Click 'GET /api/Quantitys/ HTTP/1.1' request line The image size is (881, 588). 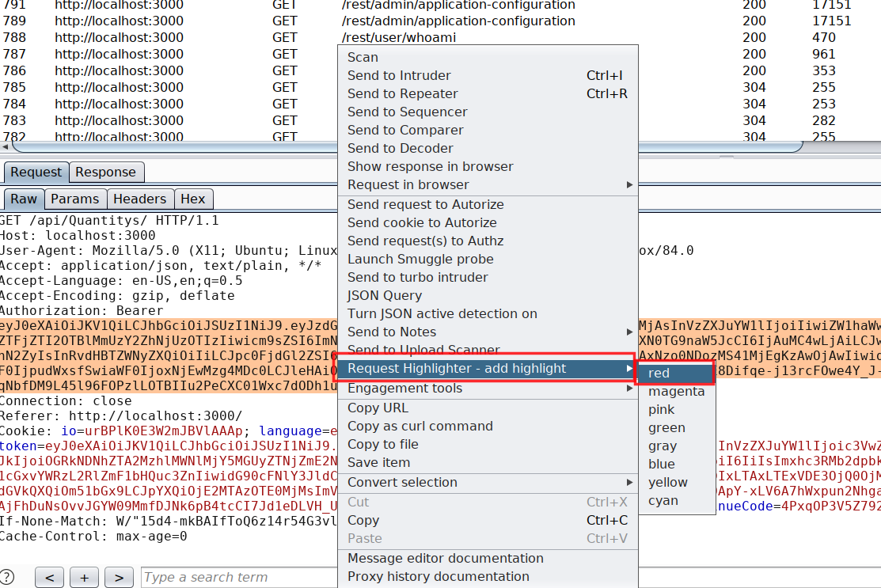109,220
